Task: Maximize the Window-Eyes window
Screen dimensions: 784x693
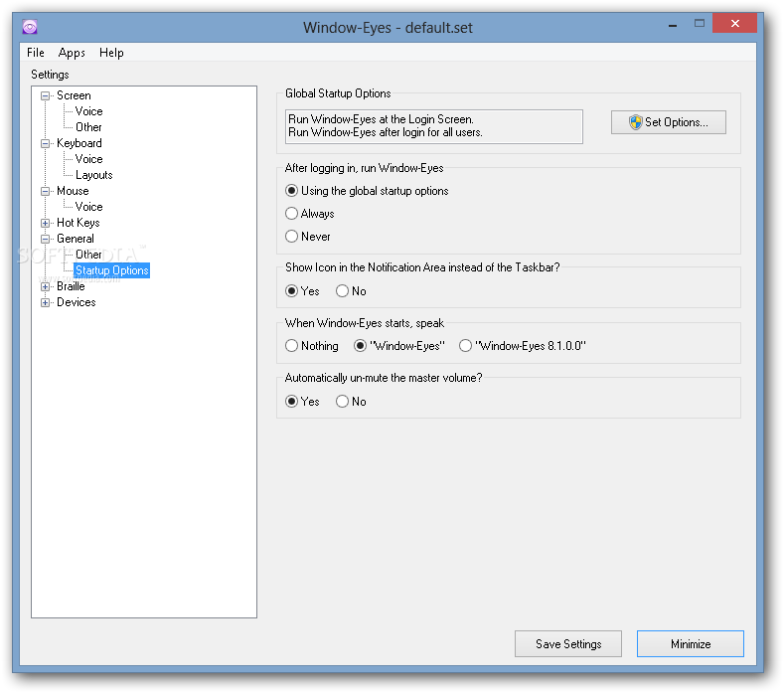Action: click(700, 24)
